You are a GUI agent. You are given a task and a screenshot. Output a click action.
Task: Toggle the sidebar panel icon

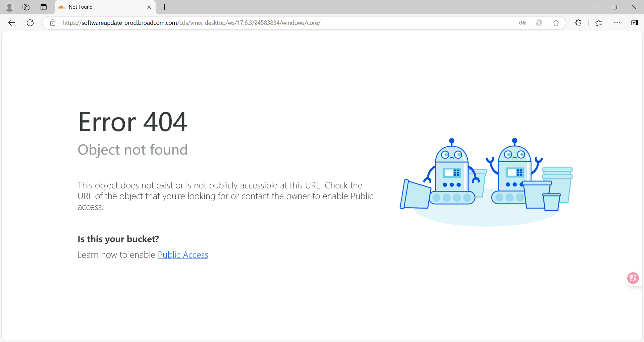click(635, 23)
